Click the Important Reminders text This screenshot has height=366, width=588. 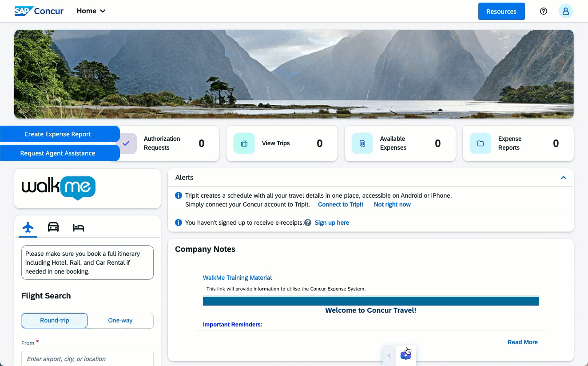coord(233,325)
